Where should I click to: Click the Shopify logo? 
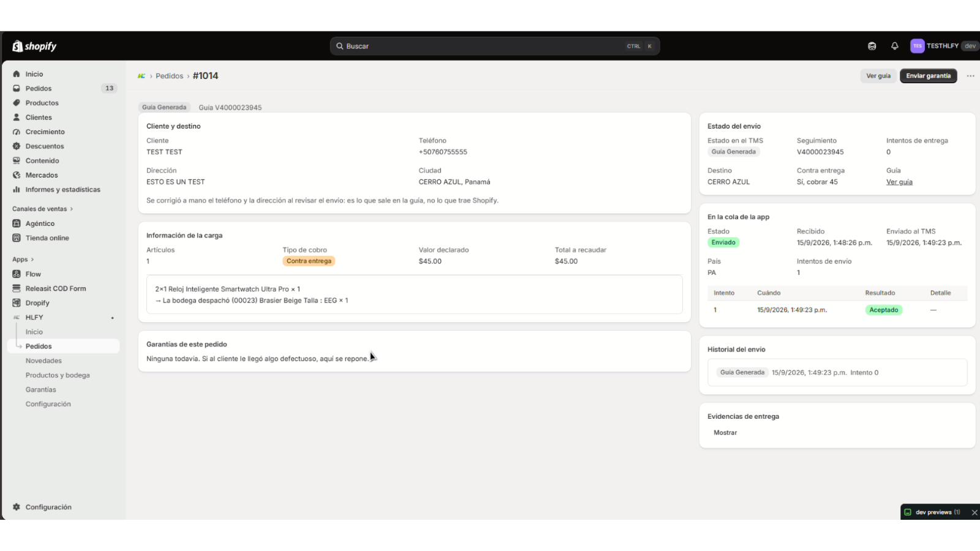(34, 46)
